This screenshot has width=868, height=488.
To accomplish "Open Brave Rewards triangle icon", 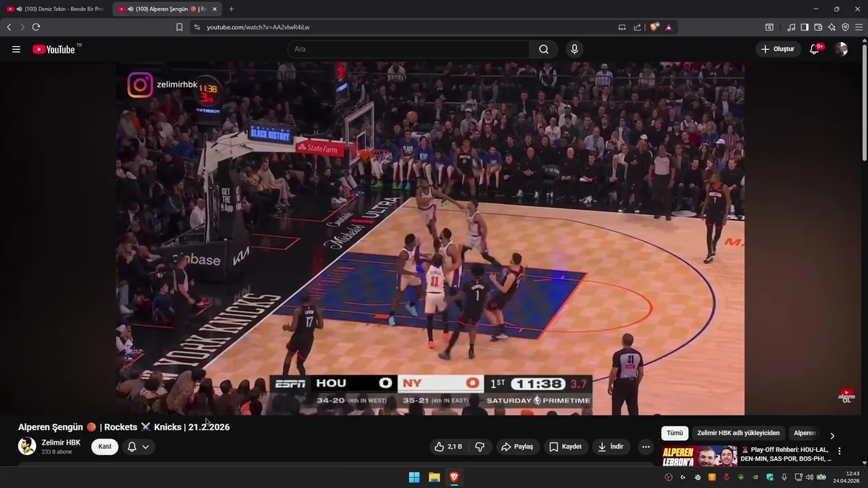I will pos(669,27).
